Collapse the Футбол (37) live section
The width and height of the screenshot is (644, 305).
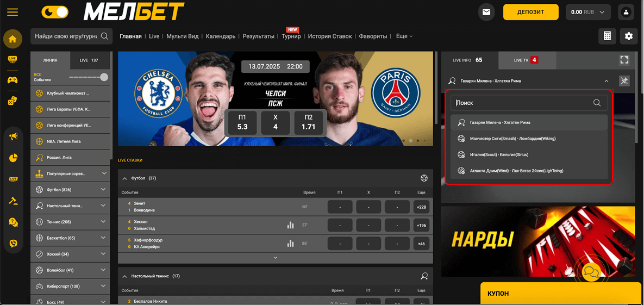[125, 178]
